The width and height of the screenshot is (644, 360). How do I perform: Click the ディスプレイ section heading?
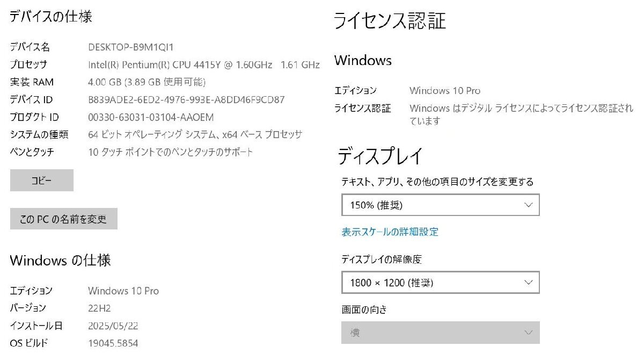(x=380, y=156)
